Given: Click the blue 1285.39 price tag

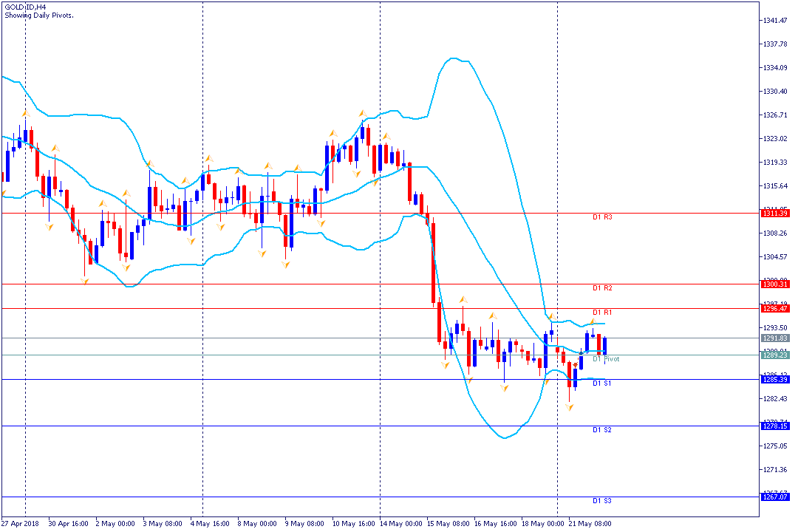Looking at the screenshot, I should (775, 379).
